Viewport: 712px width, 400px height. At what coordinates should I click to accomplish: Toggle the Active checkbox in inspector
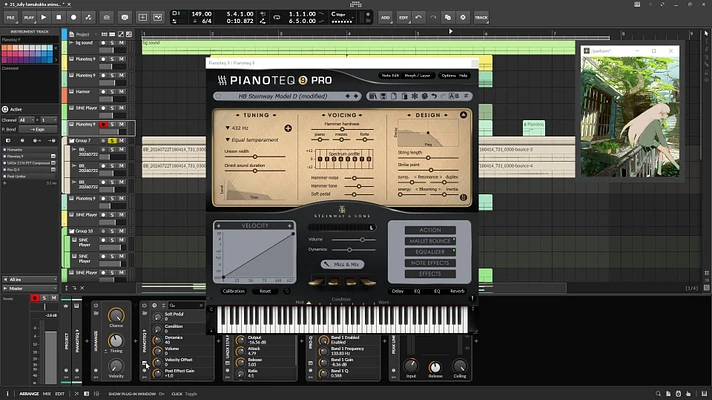5,109
